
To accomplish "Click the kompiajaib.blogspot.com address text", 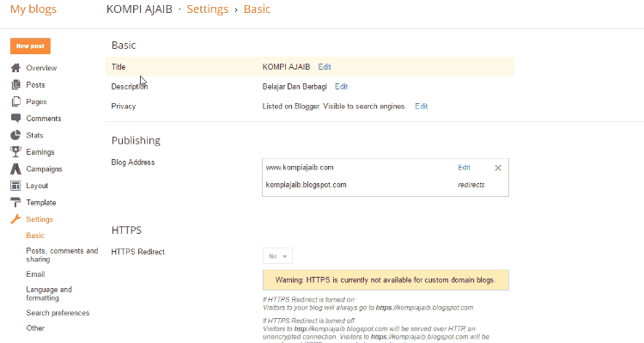I will [x=306, y=185].
